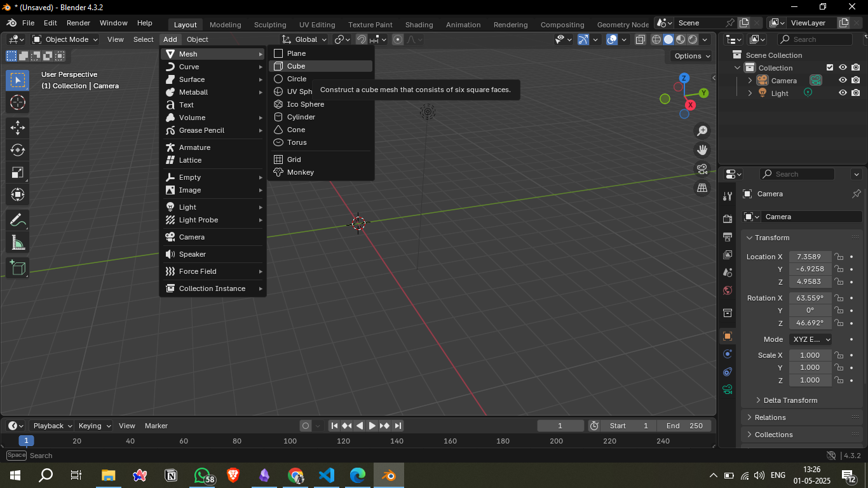Click the End frame field showing 250

point(685,426)
